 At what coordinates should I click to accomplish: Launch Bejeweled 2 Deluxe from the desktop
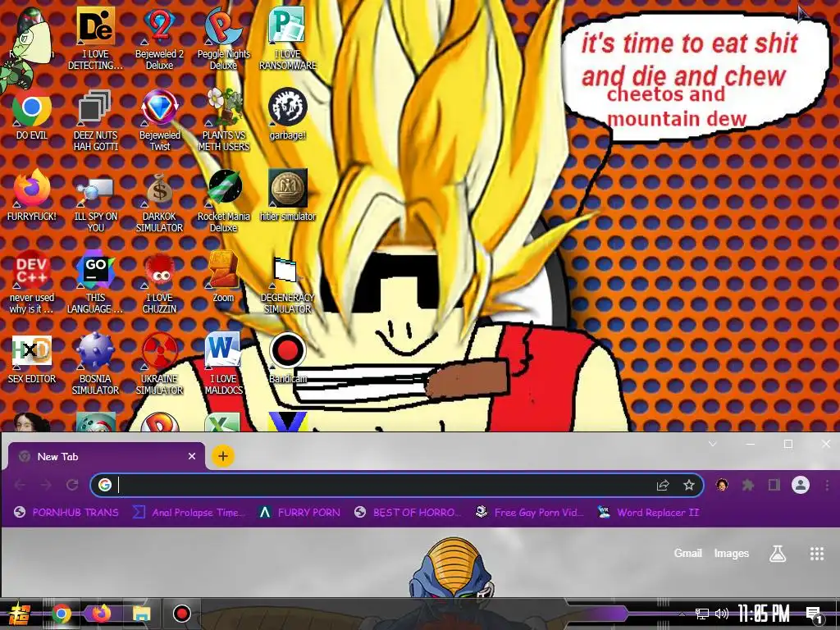[x=160, y=39]
